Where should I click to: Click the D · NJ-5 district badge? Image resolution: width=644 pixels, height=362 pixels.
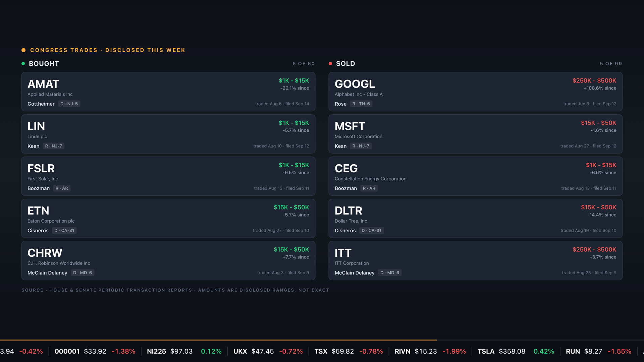(x=69, y=104)
